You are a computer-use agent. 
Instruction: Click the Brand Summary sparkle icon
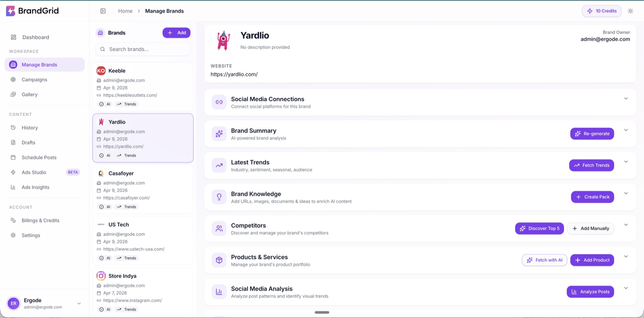(219, 134)
